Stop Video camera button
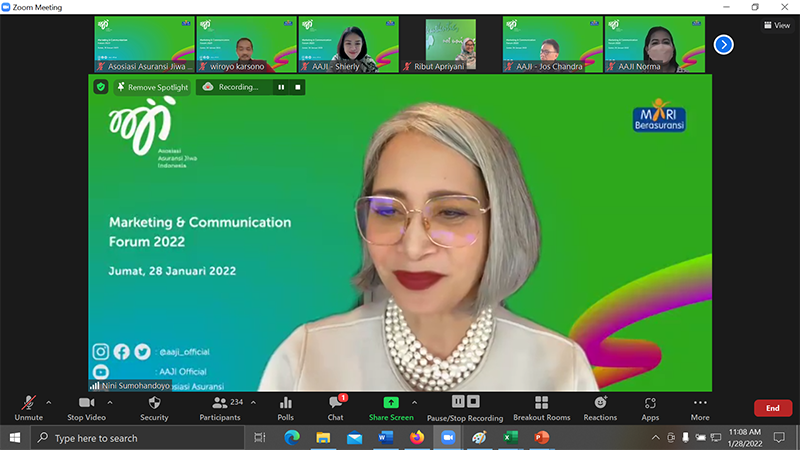This screenshot has height=450, width=800. pyautogui.click(x=86, y=408)
